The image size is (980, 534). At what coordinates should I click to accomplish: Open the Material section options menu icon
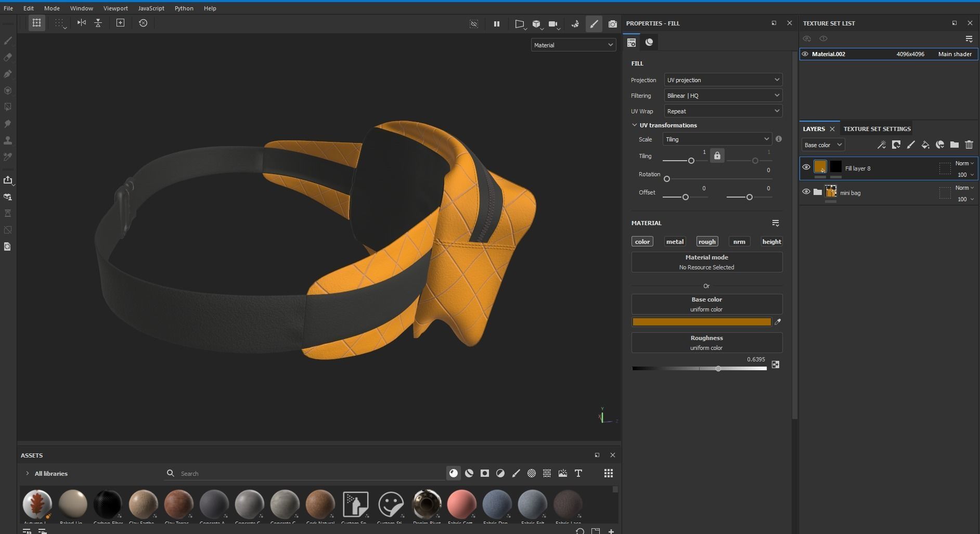776,223
